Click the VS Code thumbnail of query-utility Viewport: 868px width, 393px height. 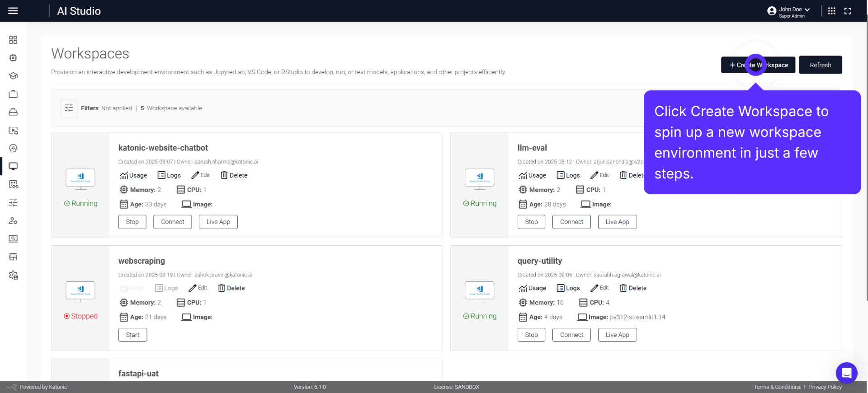coord(480,292)
